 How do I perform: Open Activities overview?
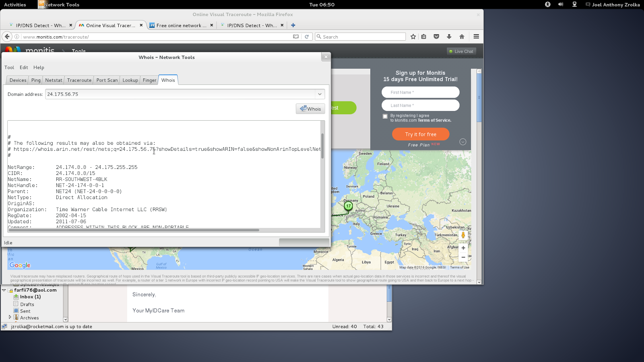click(x=15, y=4)
